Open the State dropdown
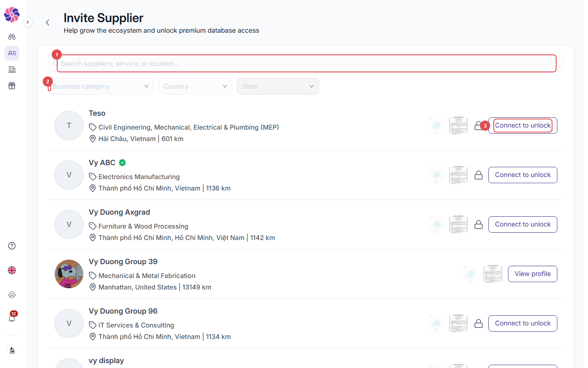 tap(278, 86)
